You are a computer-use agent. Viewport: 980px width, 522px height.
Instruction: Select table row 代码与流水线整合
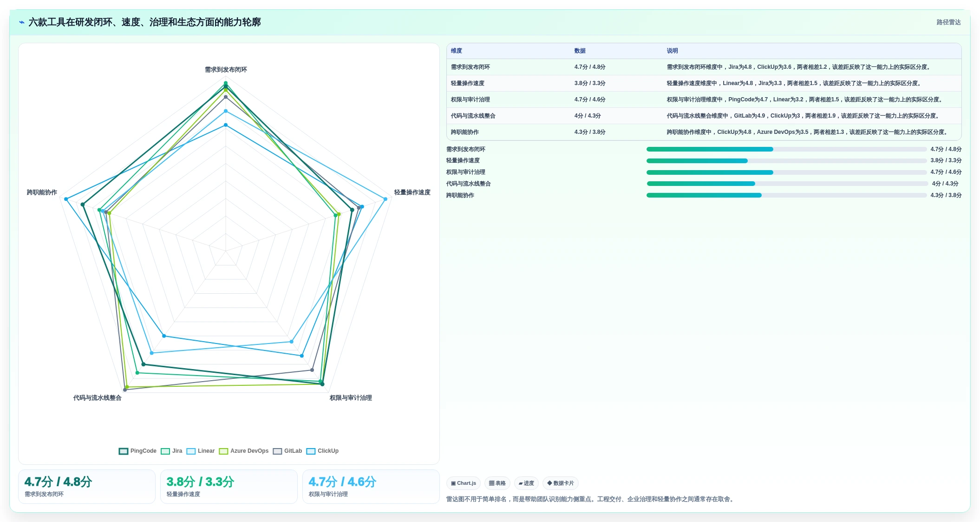coord(704,116)
